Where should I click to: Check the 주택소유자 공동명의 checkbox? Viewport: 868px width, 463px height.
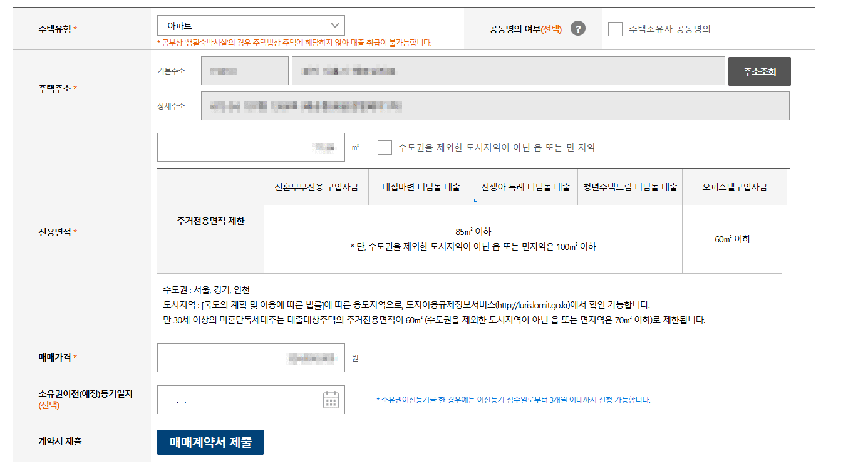pos(614,29)
